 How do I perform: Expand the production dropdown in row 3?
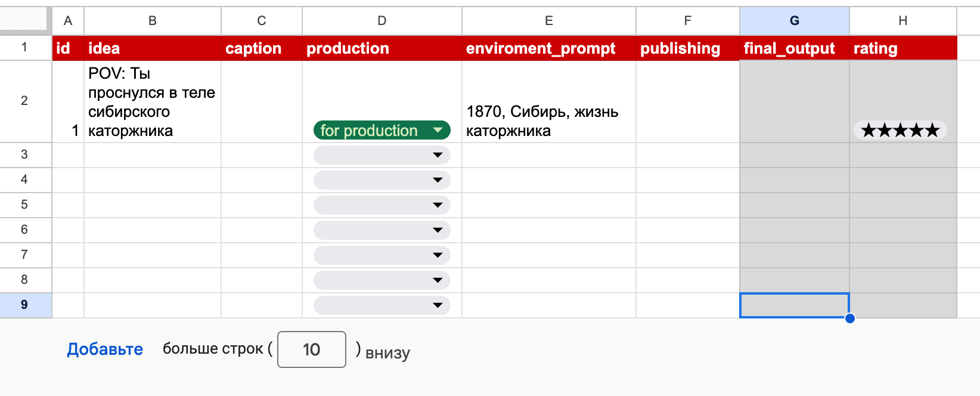pyautogui.click(x=382, y=155)
